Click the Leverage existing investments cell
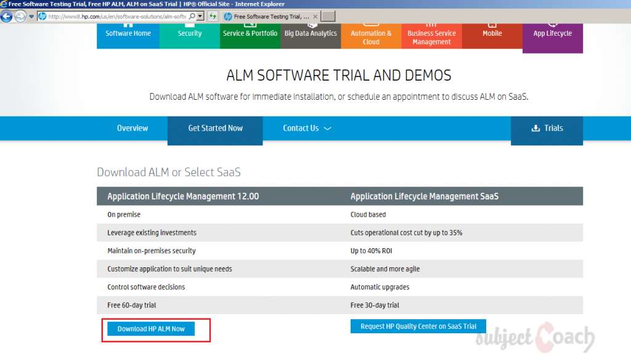 (152, 233)
